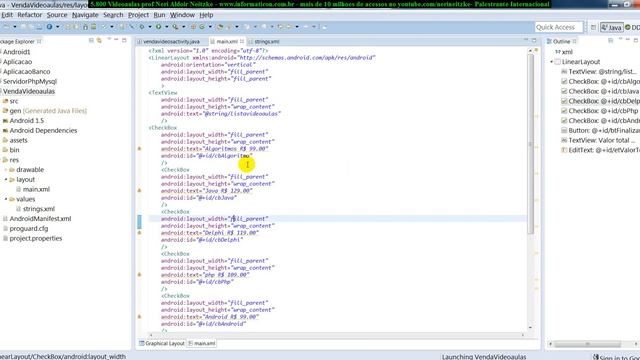Image resolution: width=640 pixels, height=360 pixels.
Task: Click the Open Perspective icon beside Java
Action: [593, 27]
